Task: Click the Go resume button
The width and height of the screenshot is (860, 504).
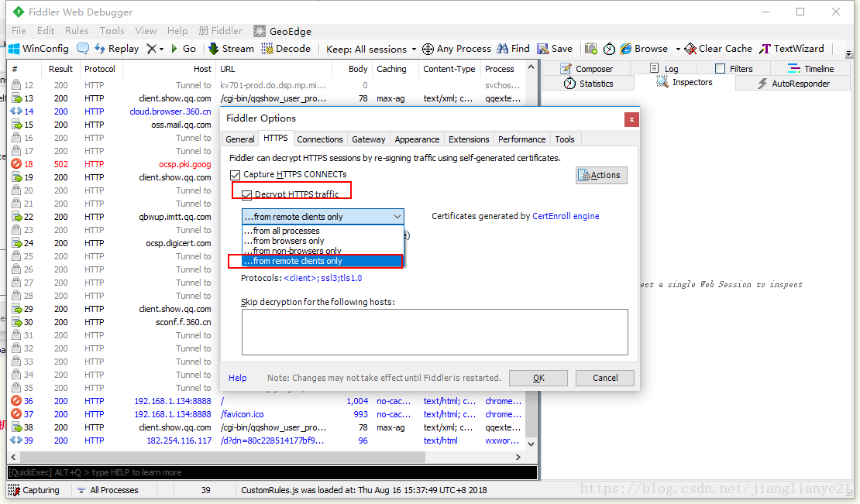Action: point(184,49)
